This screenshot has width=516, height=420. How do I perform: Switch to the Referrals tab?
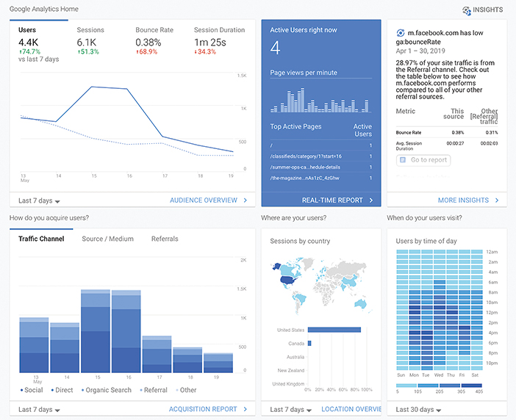[x=165, y=239]
